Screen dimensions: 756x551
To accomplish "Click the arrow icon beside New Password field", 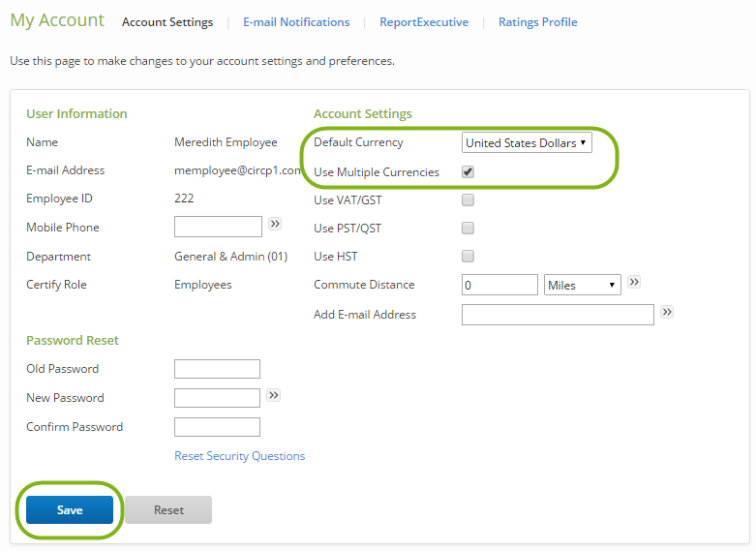I will (x=274, y=395).
